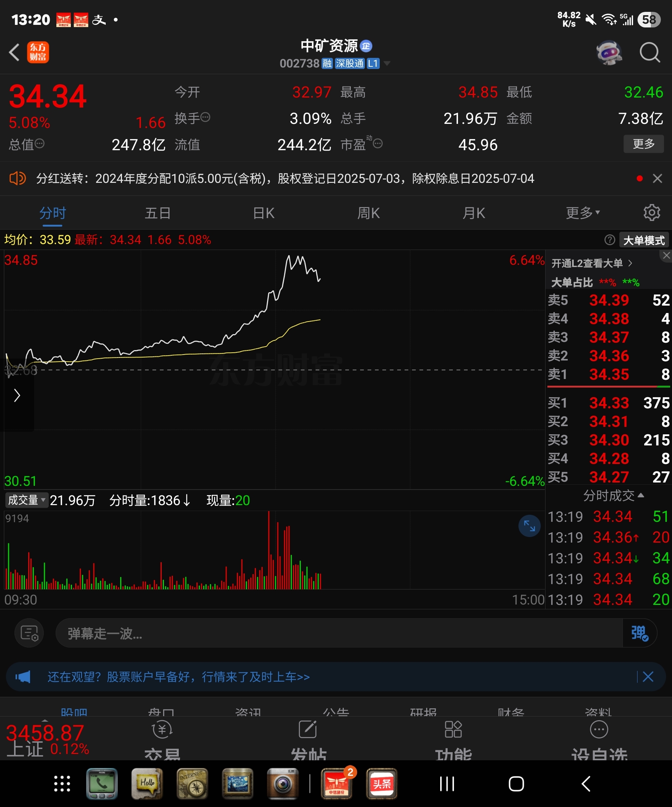672x807 pixels.
Task: Switch to the 日K chart tab
Action: [x=264, y=213]
